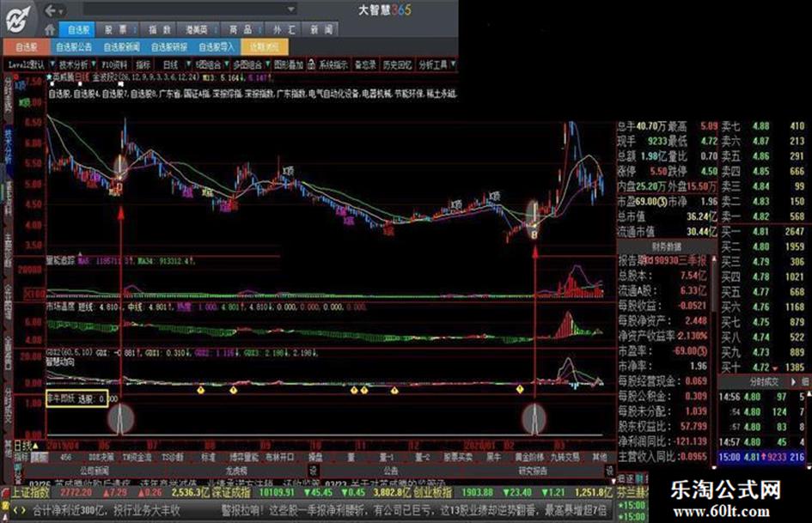Click the lock icon before 系统指示
This screenshot has height=523, width=812.
coord(311,64)
